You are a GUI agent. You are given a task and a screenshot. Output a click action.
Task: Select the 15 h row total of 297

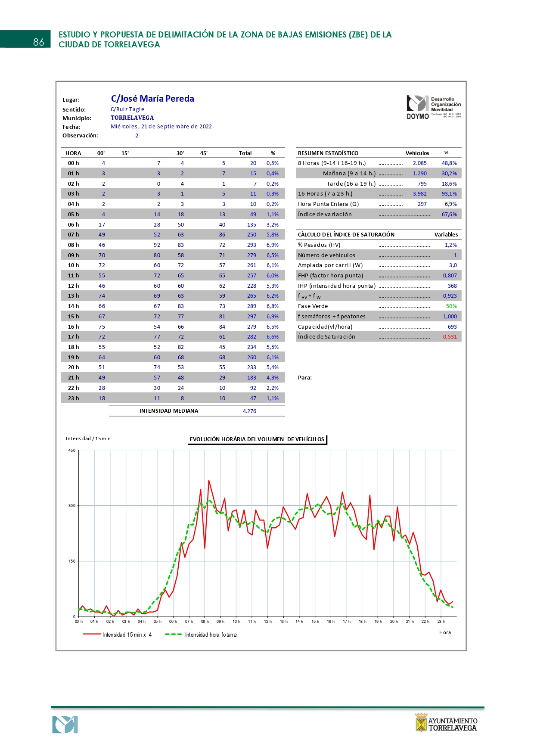[x=251, y=317]
